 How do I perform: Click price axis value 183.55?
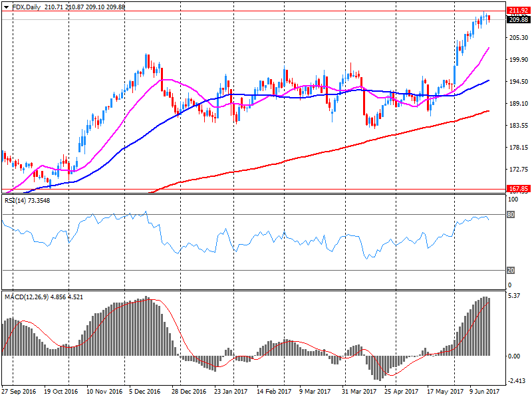(519, 126)
